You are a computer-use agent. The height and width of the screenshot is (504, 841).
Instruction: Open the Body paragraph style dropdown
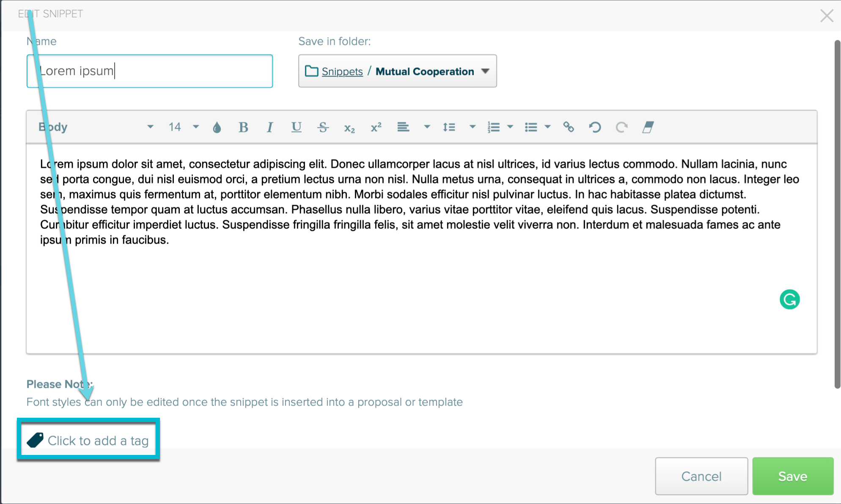point(96,127)
